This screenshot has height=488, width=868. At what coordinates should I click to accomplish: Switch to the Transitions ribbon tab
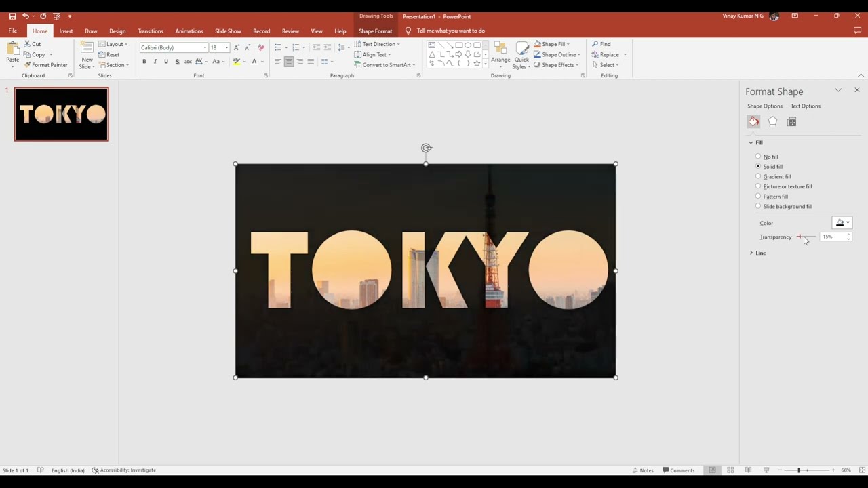[x=151, y=31]
